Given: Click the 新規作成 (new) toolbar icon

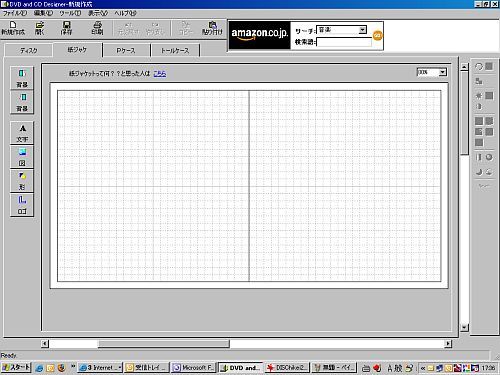Looking at the screenshot, I should point(13,28).
